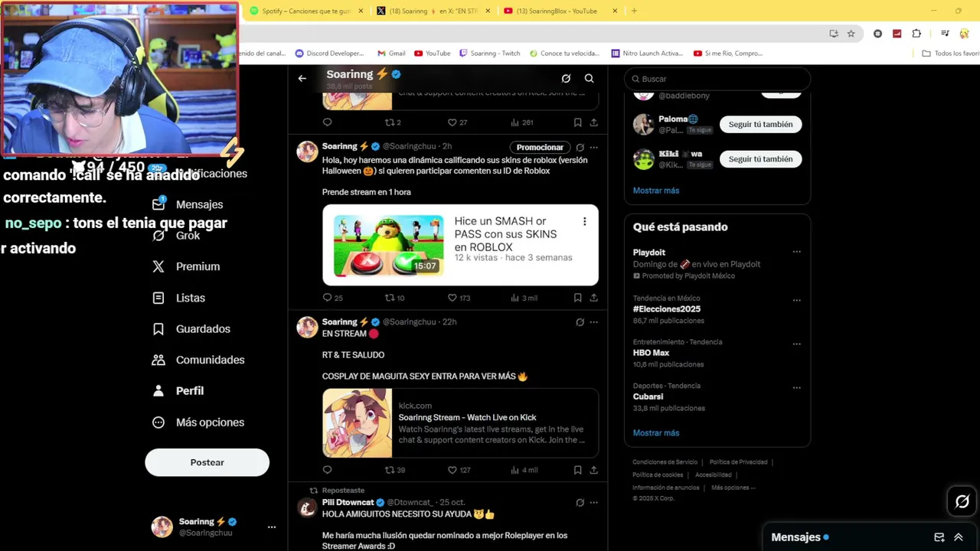This screenshot has height=551, width=980.
Task: Open Condiciones de Servicio link
Action: coord(665,462)
